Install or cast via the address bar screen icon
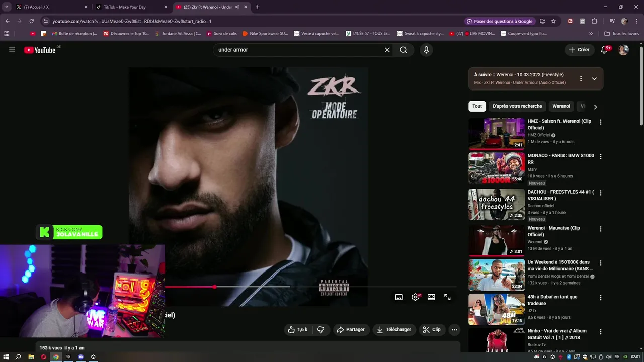Viewport: 644px width, 362px height. tap(542, 21)
